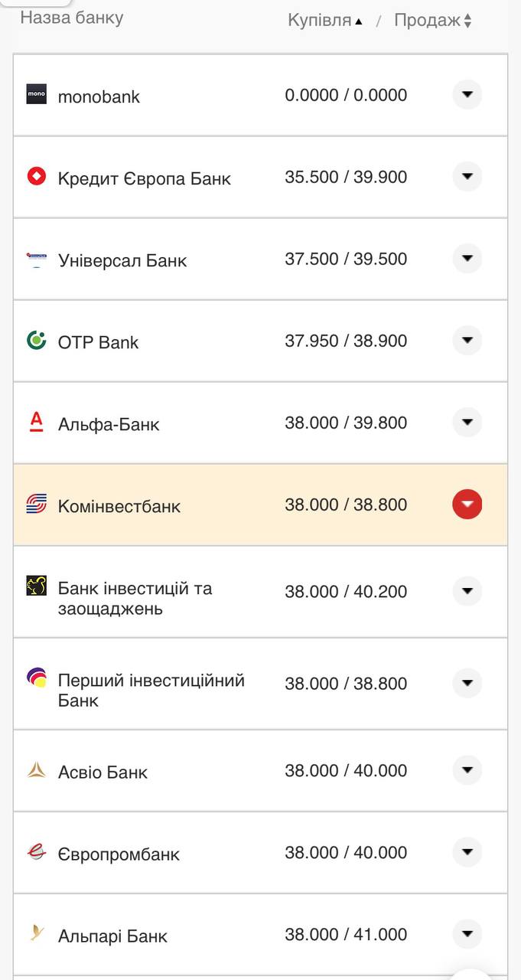
Task: Expand the Альпарі Банк rates row
Action: pos(467,934)
